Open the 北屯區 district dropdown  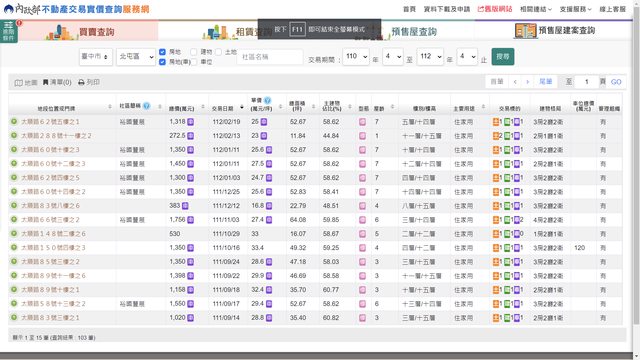pyautogui.click(x=136, y=57)
